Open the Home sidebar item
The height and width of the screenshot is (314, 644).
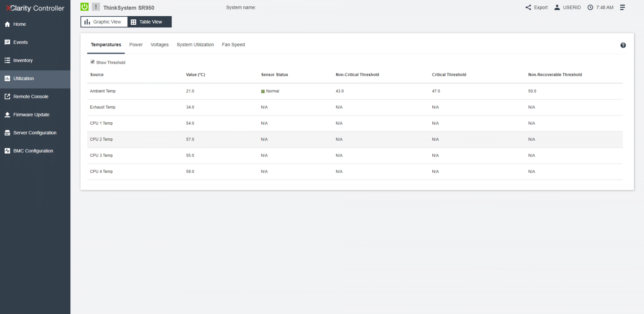click(35, 24)
